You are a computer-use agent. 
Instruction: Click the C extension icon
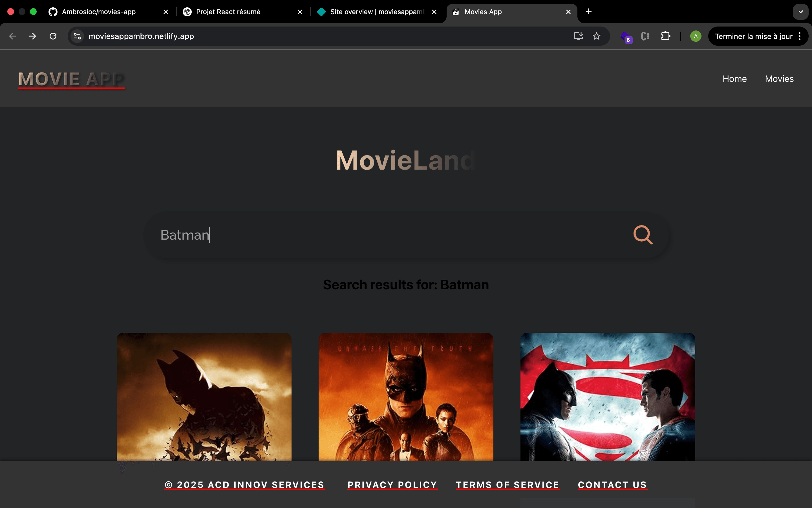coord(645,36)
